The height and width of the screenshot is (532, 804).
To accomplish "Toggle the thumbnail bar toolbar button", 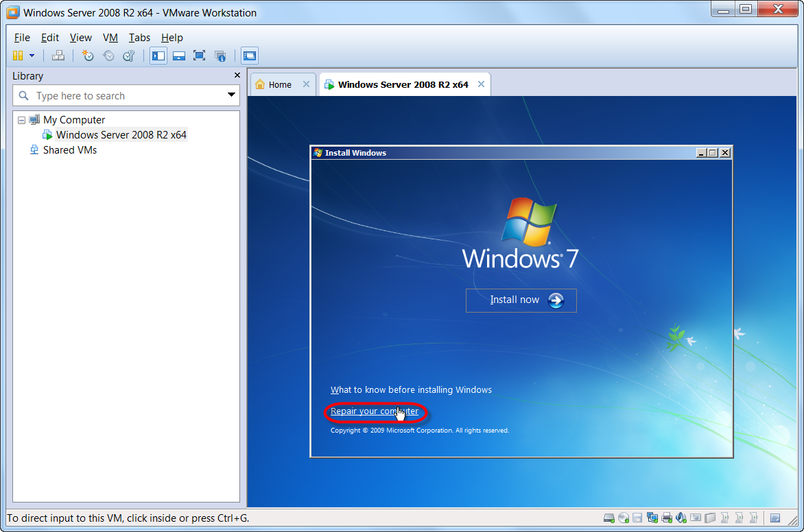I will (x=179, y=56).
